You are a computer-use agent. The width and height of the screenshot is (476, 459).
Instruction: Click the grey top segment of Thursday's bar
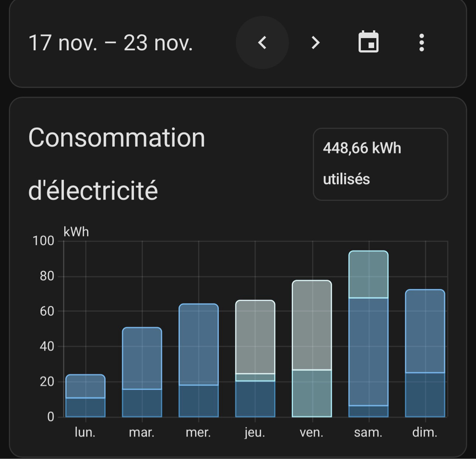click(255, 337)
